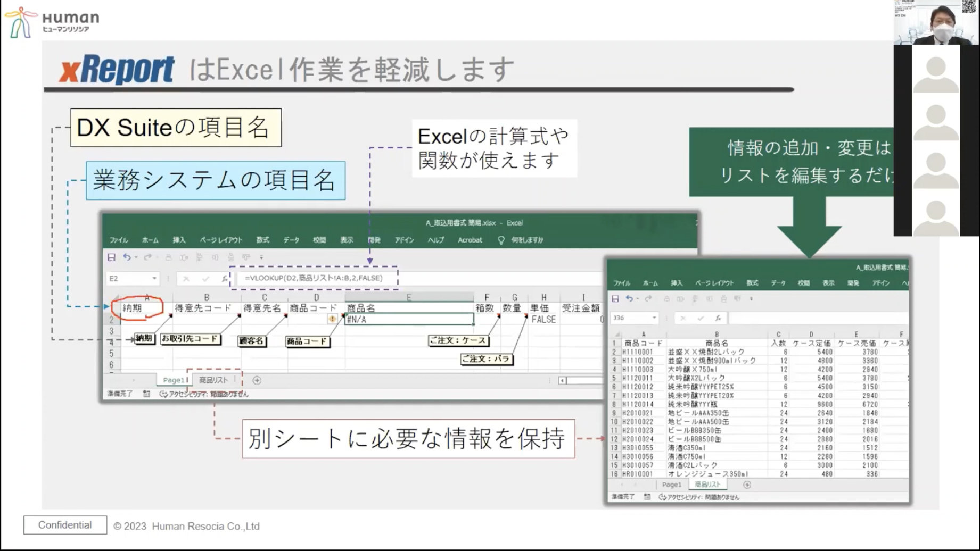The height and width of the screenshot is (551, 980).
Task: Select ケース定価 value 9600
Action: click(811, 404)
